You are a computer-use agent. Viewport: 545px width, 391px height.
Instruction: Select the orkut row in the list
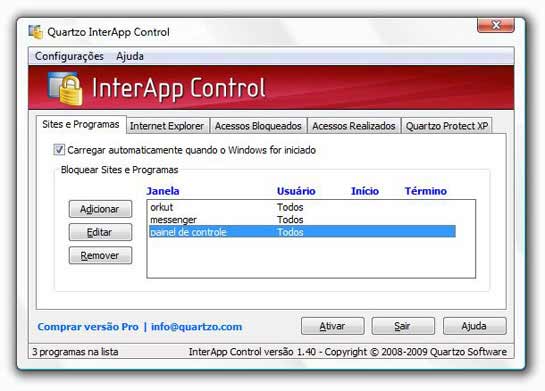click(302, 207)
